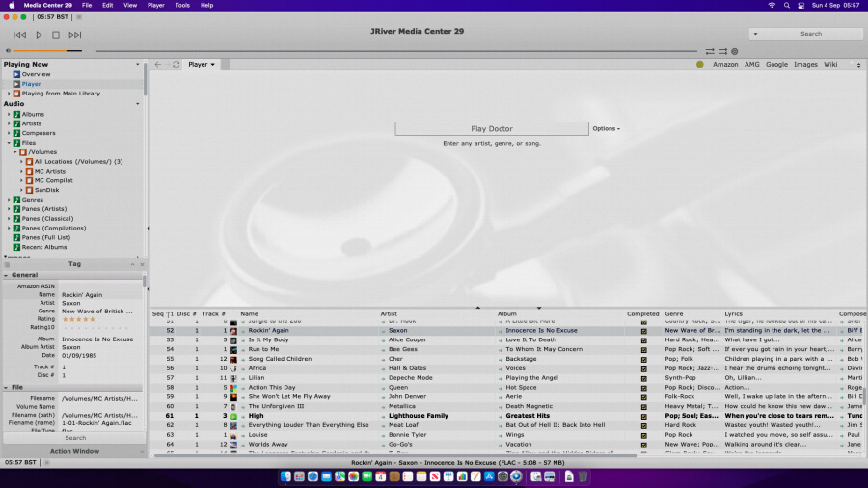Toggle Completed checkbox for Africa row
Viewport: 868px width, 488px height.
643,368
